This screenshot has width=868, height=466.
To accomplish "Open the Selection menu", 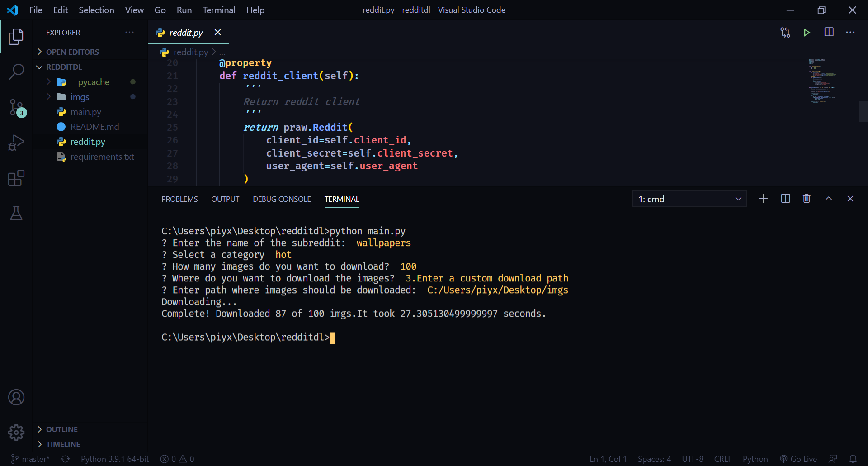I will pyautogui.click(x=96, y=10).
